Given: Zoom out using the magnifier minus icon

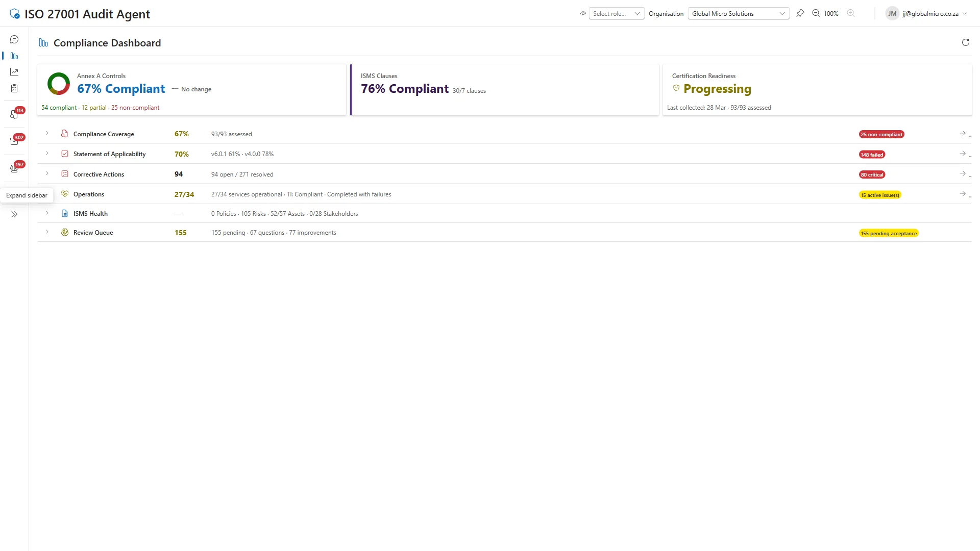Looking at the screenshot, I should 816,13.
